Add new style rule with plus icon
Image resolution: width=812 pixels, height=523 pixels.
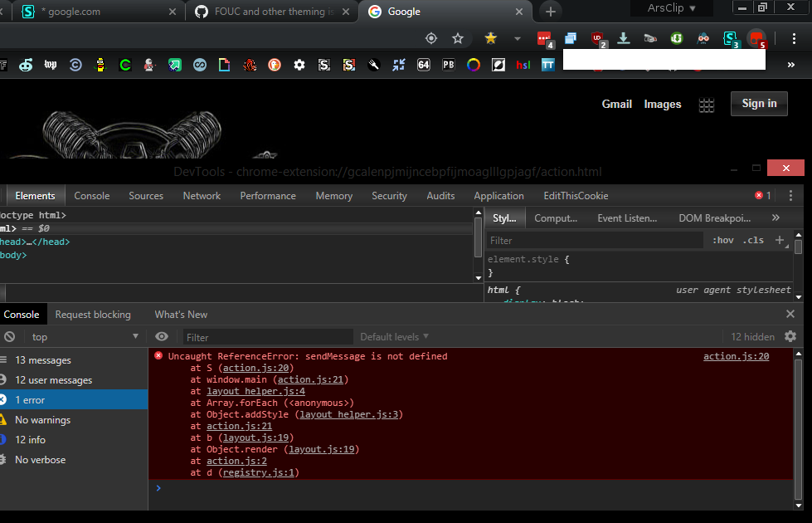780,239
